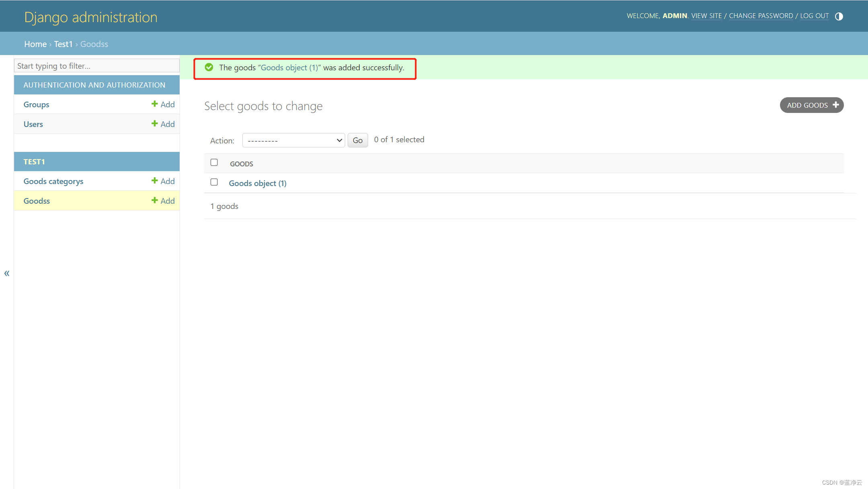
Task: Tick checkbox for Goods object (1)
Action: (x=214, y=182)
